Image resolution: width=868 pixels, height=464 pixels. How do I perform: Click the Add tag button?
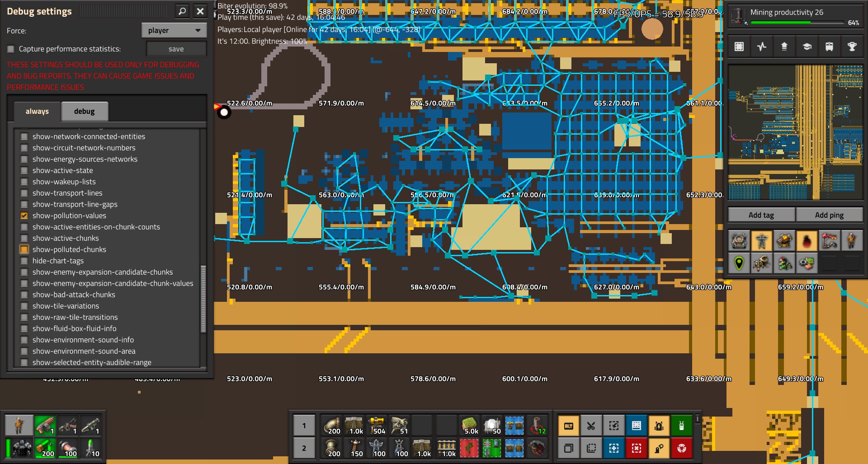[x=761, y=215]
